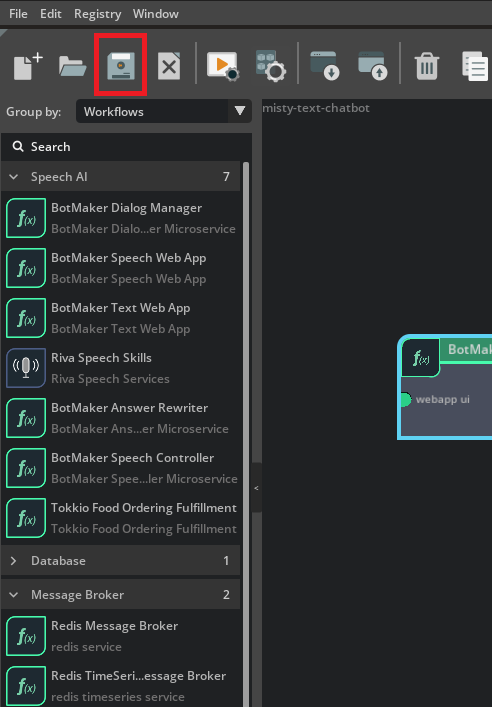Select Tokkio Food Ordering Fulfillment icon
Image resolution: width=492 pixels, height=707 pixels.
(x=26, y=518)
